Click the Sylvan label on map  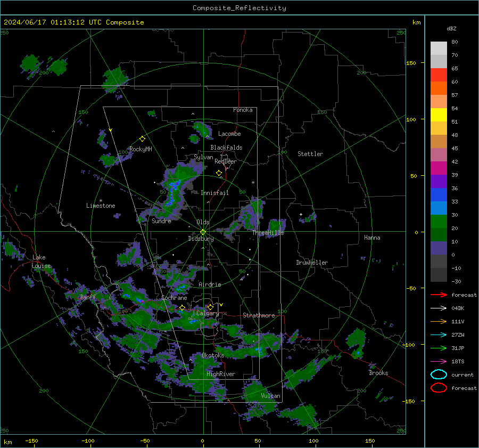[x=203, y=157]
